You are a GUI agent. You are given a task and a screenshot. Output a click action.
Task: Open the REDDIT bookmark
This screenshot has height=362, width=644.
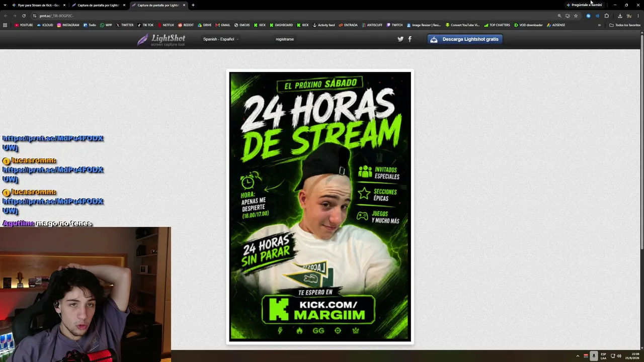[x=186, y=25]
